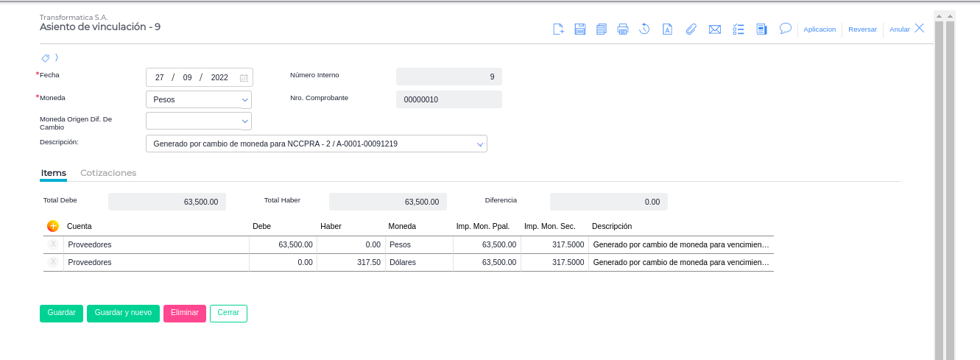The width and height of the screenshot is (980, 360).
Task: Click the new document icon
Action: pos(558,29)
